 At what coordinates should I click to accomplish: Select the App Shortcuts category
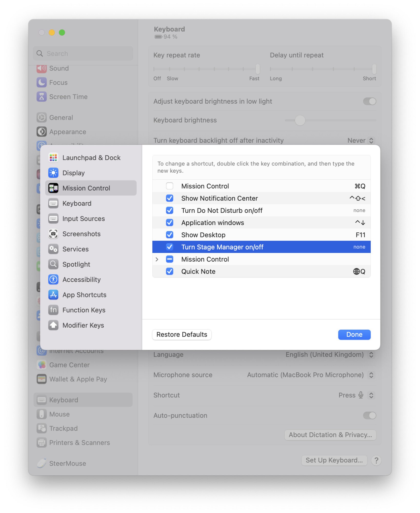click(91, 295)
